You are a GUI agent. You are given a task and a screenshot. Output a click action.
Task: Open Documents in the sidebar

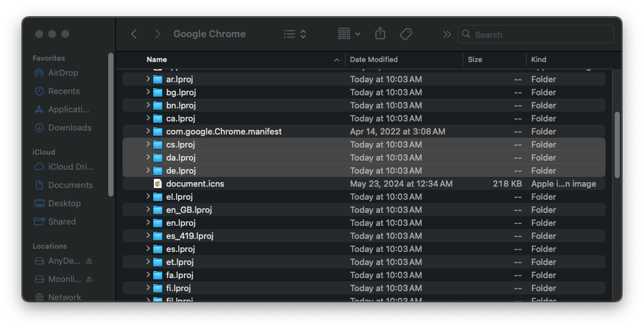(x=63, y=185)
